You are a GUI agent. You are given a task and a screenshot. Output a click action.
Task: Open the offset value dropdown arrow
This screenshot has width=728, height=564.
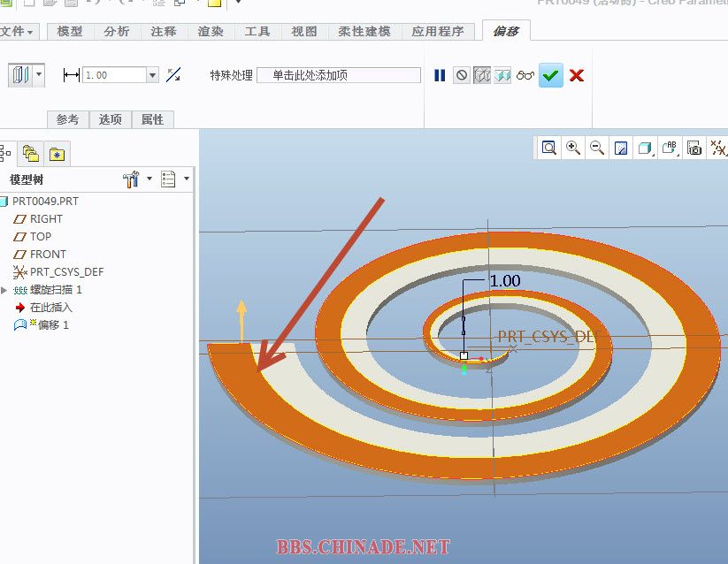[x=153, y=76]
